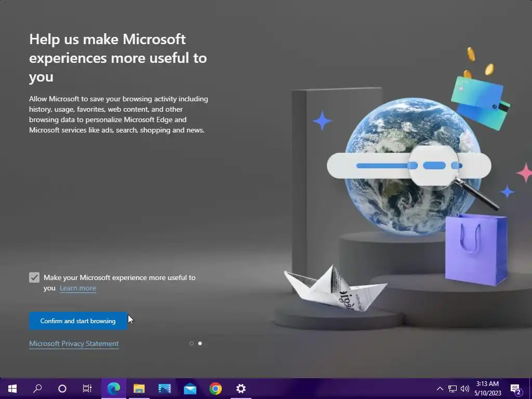This screenshot has width=532, height=399.
Task: Open clock showing 3:13 AM
Action: click(x=487, y=389)
